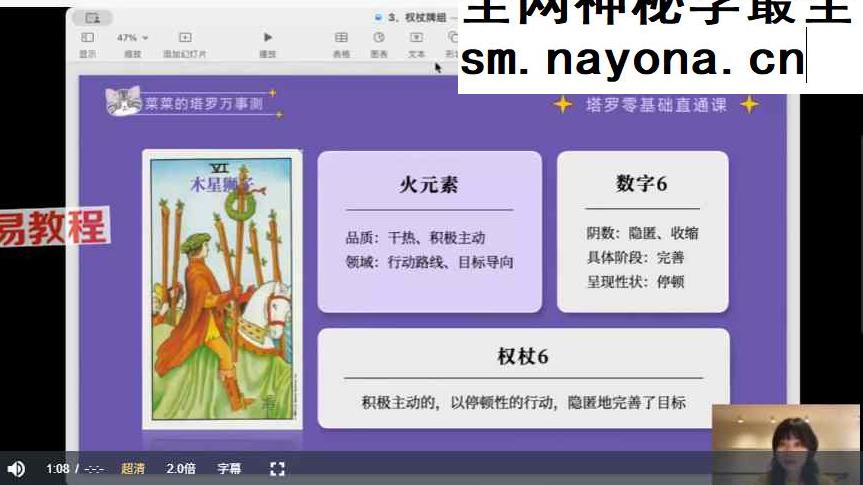Screen dimensions: 863x485
Task: Click the Keynote 显示 view icon
Action: coord(88,37)
